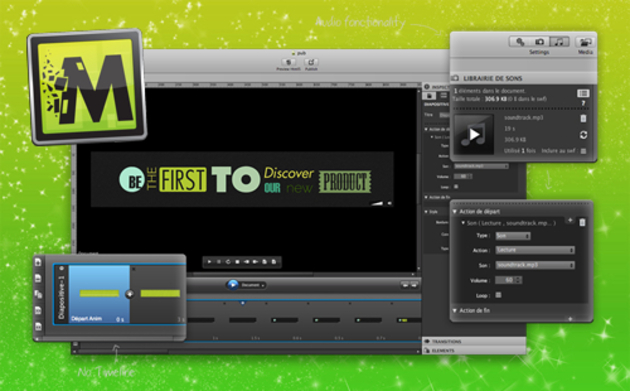Click the blue round play button
Viewport: 630px width, 391px height.
pos(233,285)
